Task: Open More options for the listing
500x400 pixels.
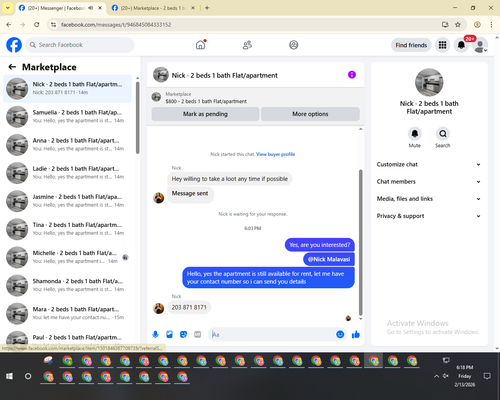Action: (310, 114)
